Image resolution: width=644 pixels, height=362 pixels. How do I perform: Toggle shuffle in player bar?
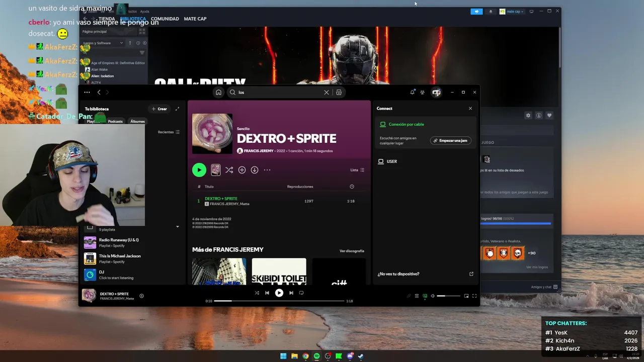(257, 293)
